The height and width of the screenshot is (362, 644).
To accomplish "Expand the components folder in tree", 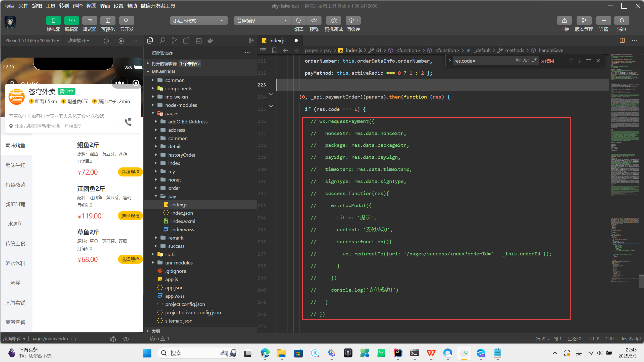I will tap(179, 88).
